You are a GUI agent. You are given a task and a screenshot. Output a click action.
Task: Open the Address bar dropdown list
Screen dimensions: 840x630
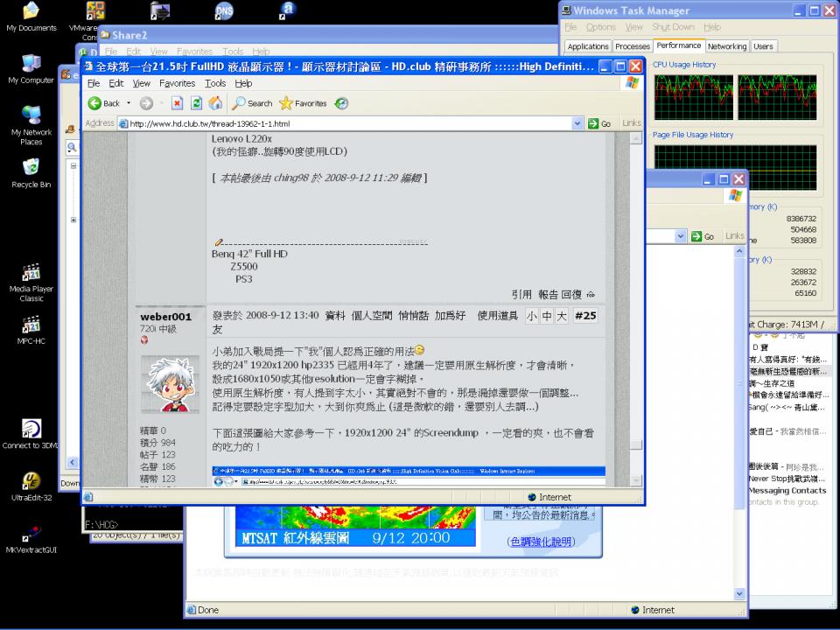point(577,122)
